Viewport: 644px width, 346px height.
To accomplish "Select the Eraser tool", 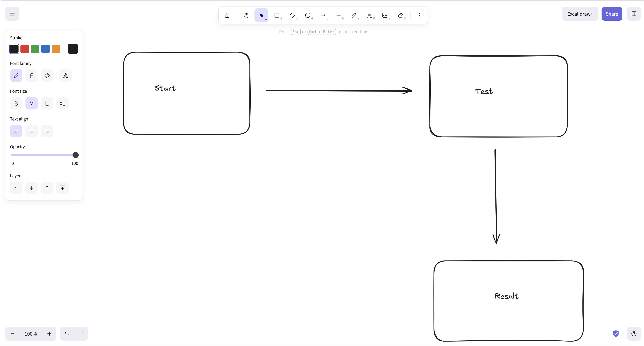I will pos(401,15).
